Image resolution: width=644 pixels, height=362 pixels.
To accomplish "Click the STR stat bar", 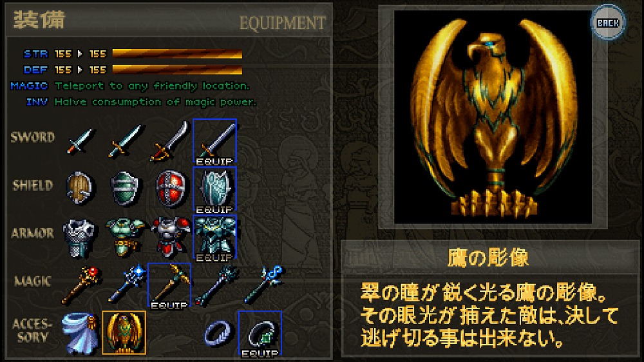I will click(x=177, y=54).
